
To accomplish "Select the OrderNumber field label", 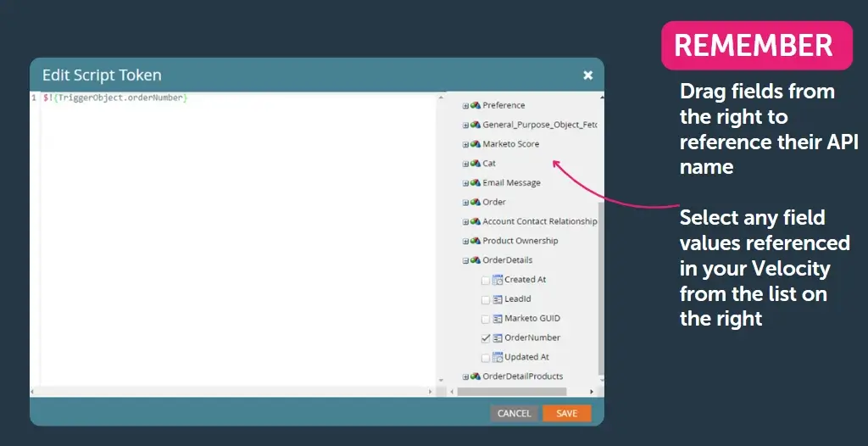I will (532, 338).
